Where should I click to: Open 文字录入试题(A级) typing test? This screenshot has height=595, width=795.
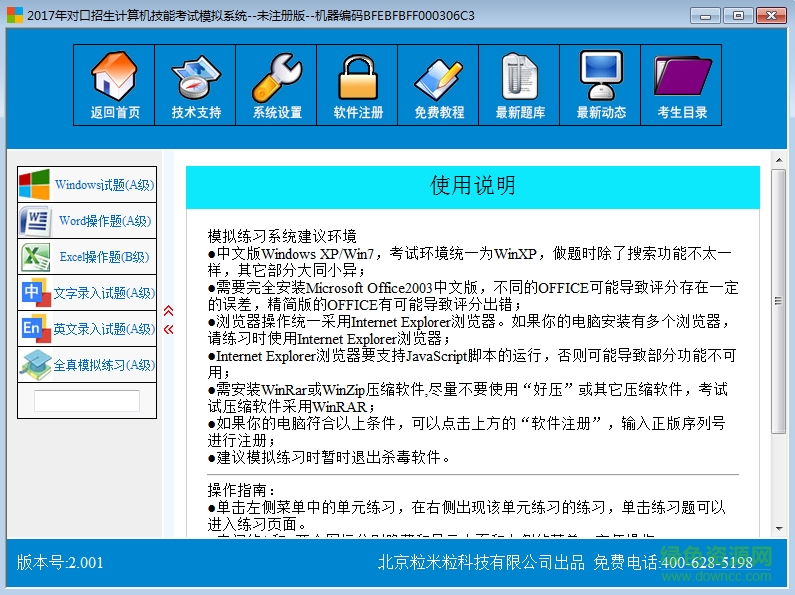point(88,293)
